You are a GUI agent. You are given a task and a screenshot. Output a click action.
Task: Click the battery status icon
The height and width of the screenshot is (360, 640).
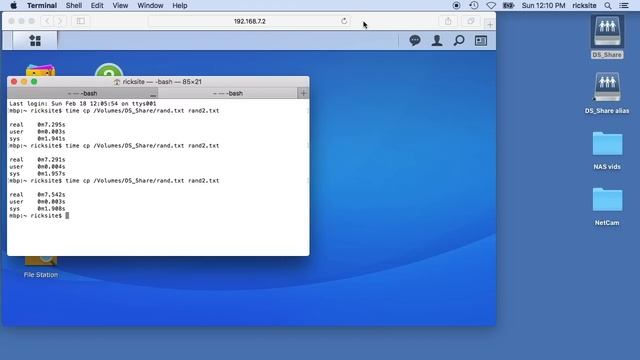pos(508,5)
